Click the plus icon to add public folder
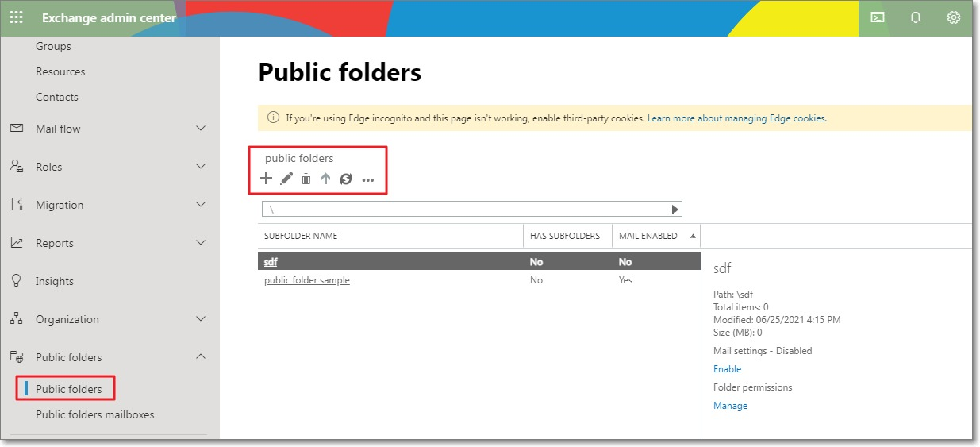 coord(266,179)
